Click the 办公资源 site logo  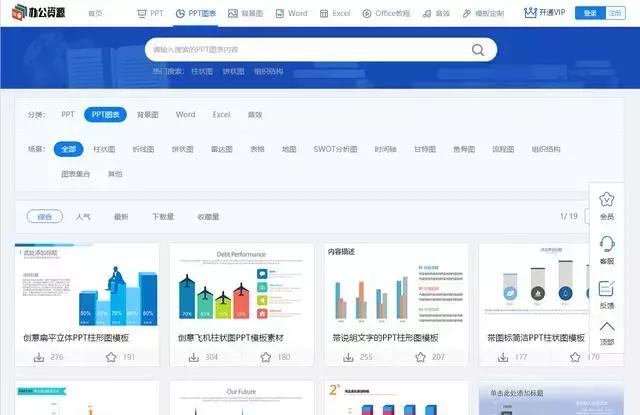(x=38, y=13)
